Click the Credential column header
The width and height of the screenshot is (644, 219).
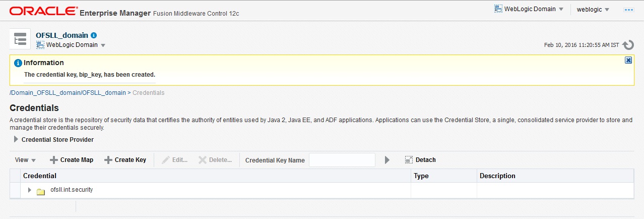coord(216,176)
